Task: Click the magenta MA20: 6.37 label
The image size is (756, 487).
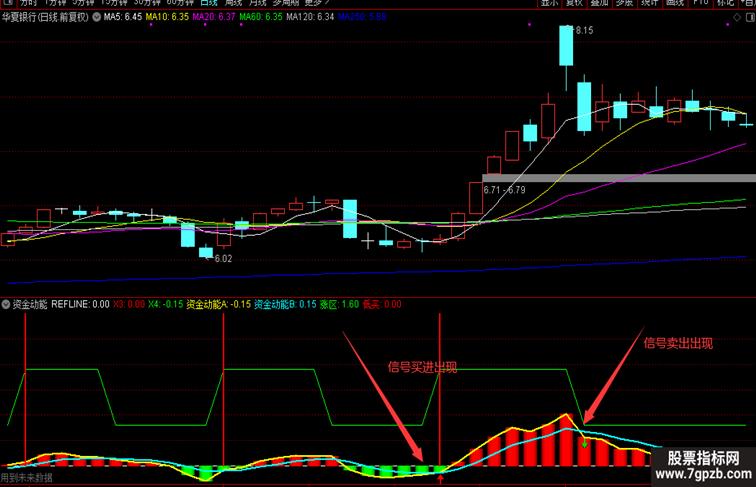Action: point(214,17)
